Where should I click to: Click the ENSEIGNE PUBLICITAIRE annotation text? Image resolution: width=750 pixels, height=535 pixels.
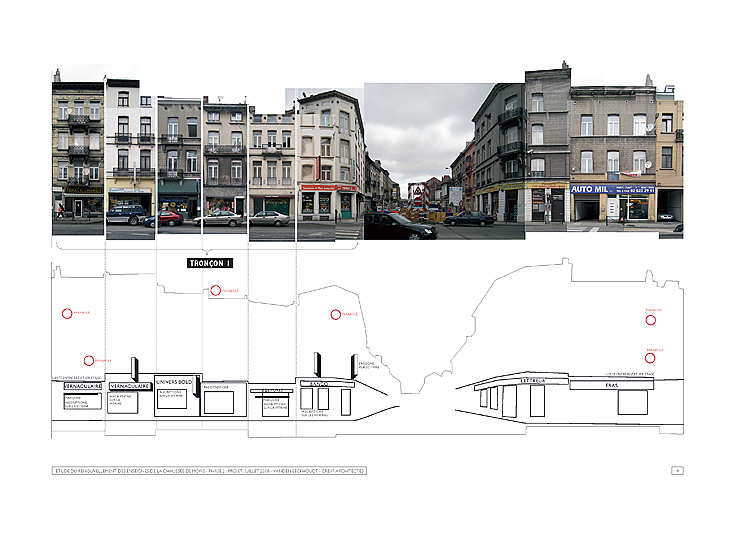pyautogui.click(x=369, y=365)
